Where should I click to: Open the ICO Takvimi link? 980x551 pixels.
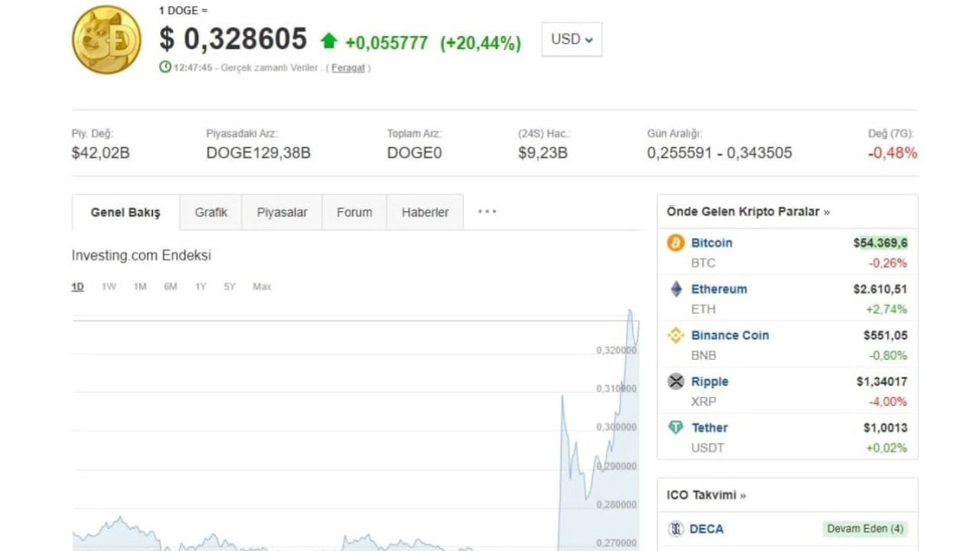tap(704, 495)
